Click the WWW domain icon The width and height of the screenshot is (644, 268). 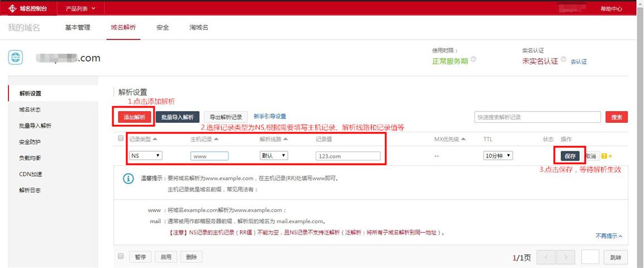point(17,58)
